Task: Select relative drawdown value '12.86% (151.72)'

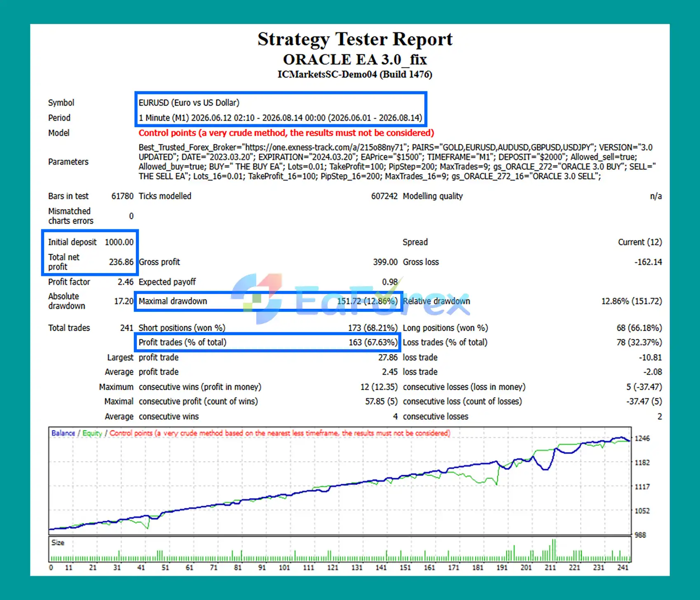Action: pos(632,301)
